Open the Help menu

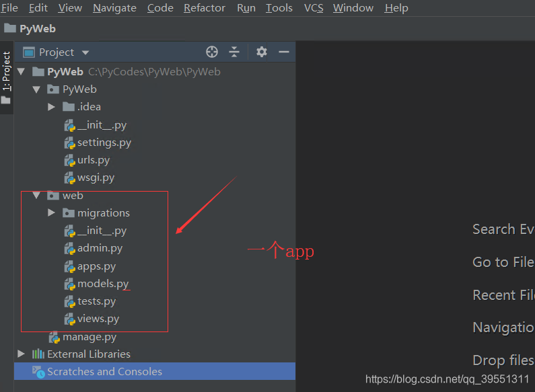click(x=396, y=8)
